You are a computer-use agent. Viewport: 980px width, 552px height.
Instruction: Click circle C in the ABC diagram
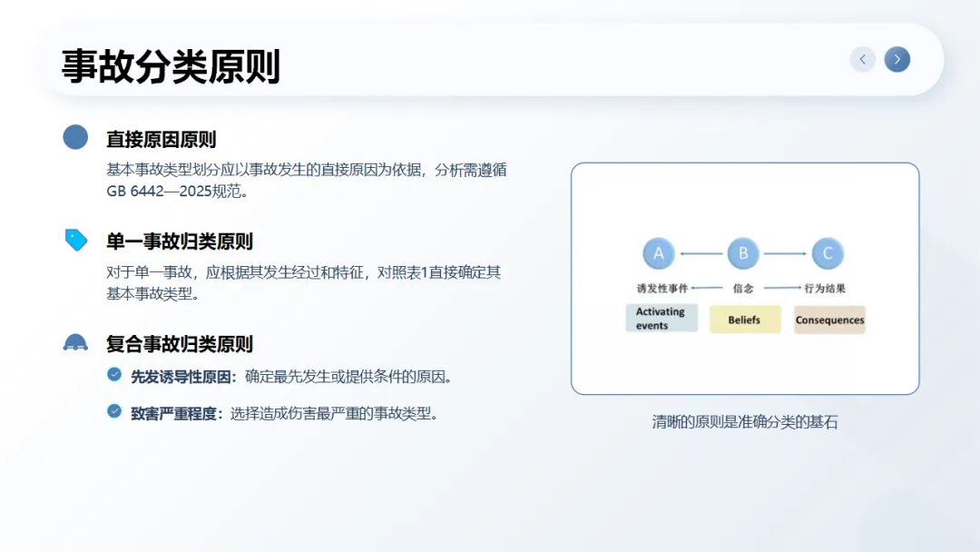(828, 253)
